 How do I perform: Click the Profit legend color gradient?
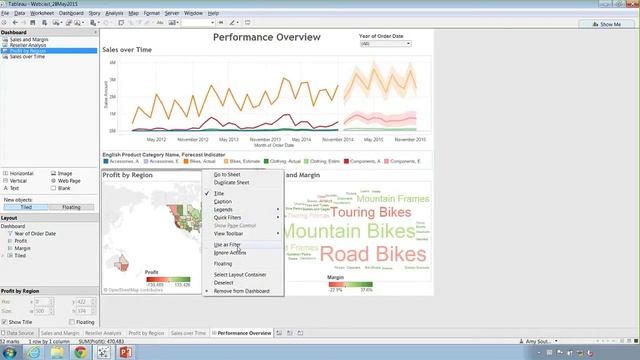click(168, 280)
